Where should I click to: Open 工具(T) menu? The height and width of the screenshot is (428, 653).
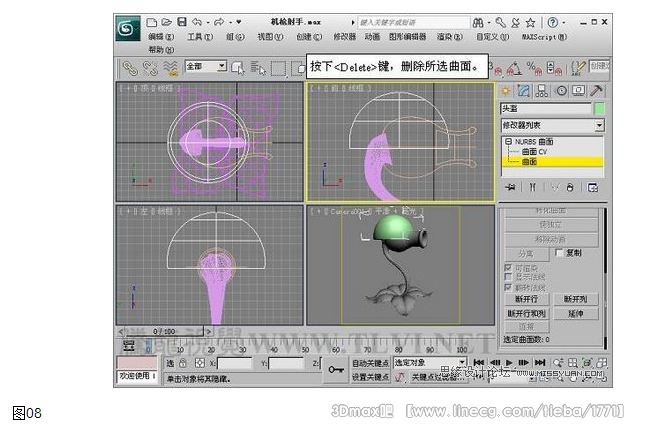click(200, 37)
